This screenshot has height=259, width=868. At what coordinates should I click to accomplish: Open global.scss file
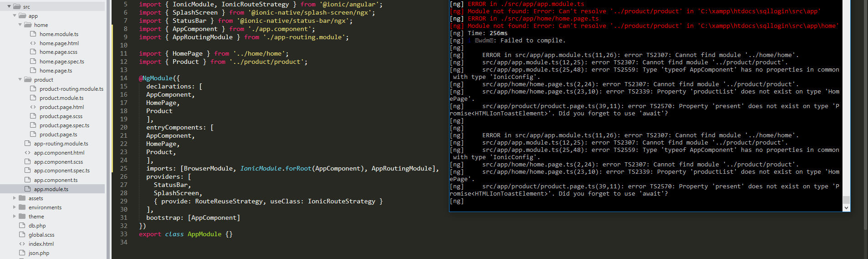coord(41,235)
